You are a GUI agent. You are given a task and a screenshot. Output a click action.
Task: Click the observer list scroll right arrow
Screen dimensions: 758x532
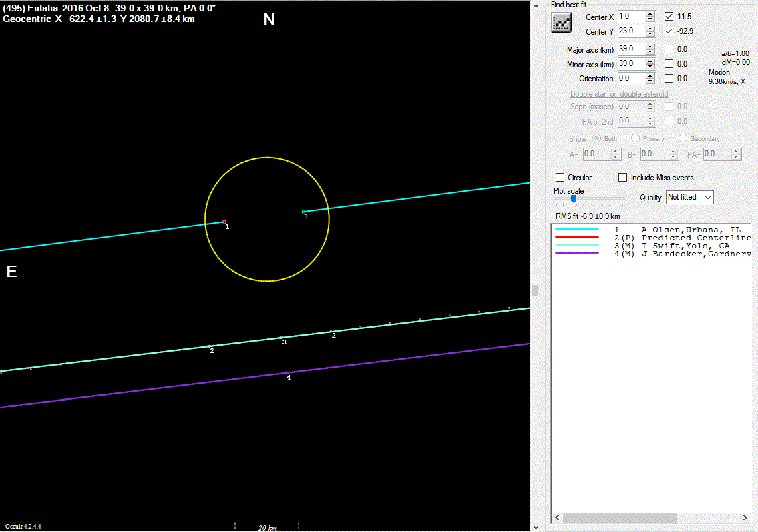pos(745,517)
